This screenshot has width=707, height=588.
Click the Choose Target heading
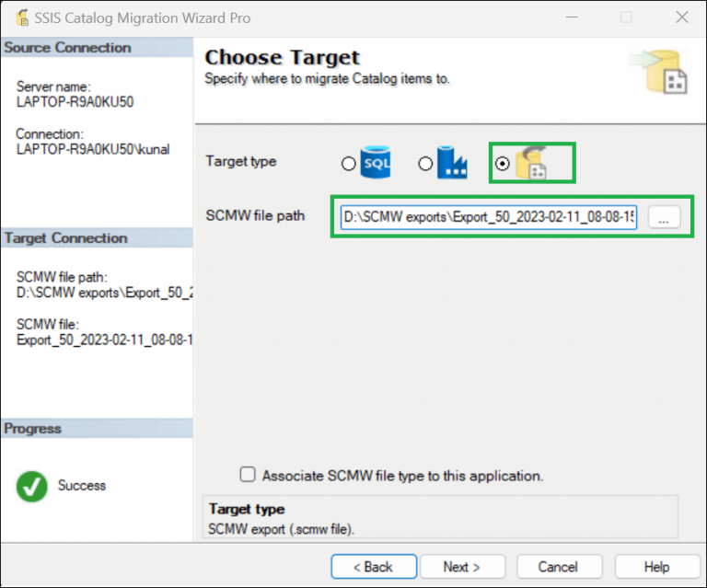pyautogui.click(x=283, y=57)
